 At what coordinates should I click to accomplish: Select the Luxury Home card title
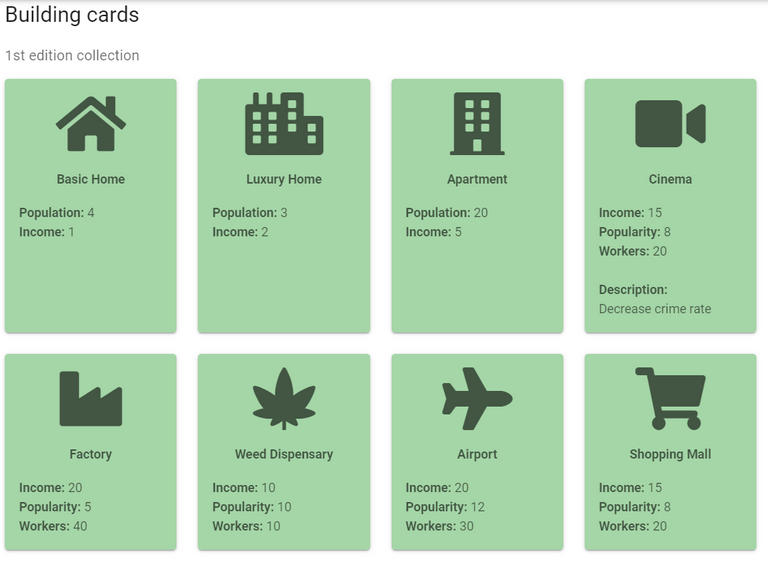point(284,180)
